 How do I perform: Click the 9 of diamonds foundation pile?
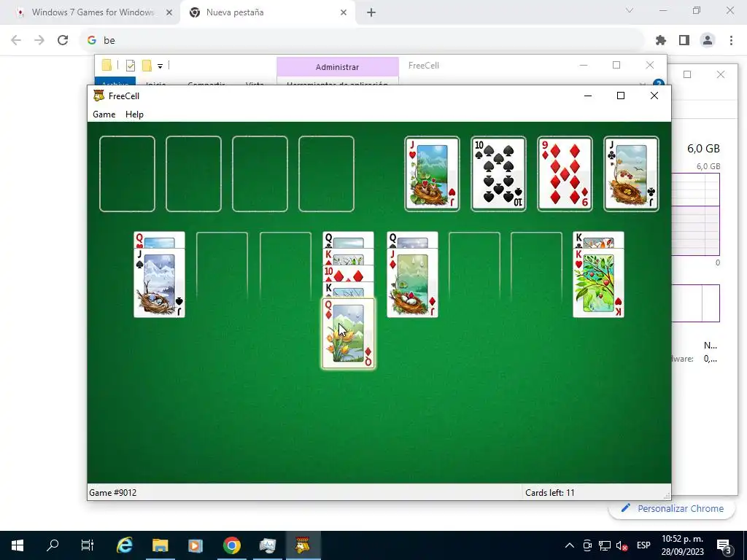tap(565, 174)
